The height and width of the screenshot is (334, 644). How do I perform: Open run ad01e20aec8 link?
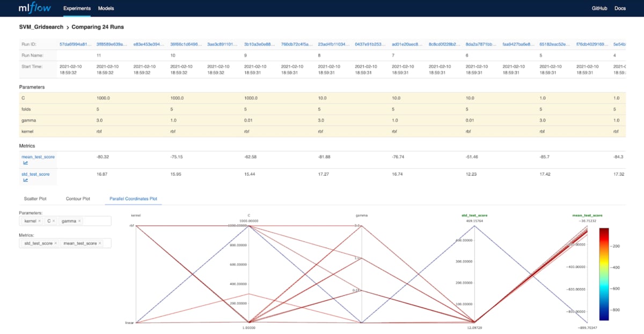pyautogui.click(x=408, y=44)
